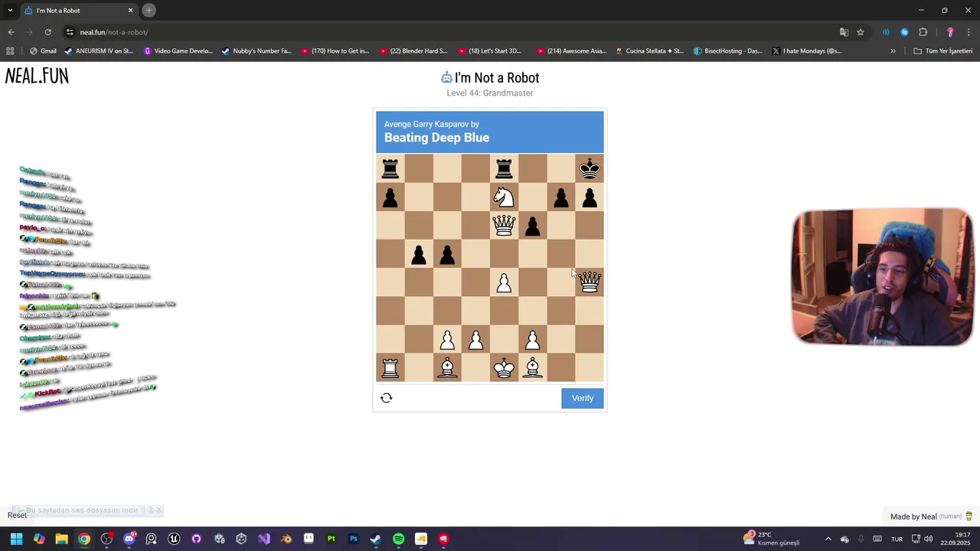This screenshot has height=551, width=980.
Task: Click the streamer webcam overlay
Action: click(882, 277)
